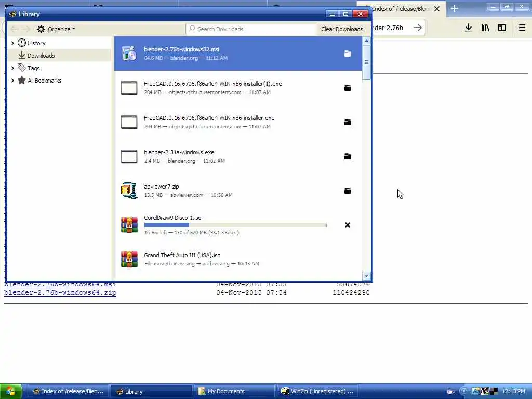Viewport: 532px width, 399px height.
Task: Click the downloads list scroll down arrow
Action: [x=366, y=276]
